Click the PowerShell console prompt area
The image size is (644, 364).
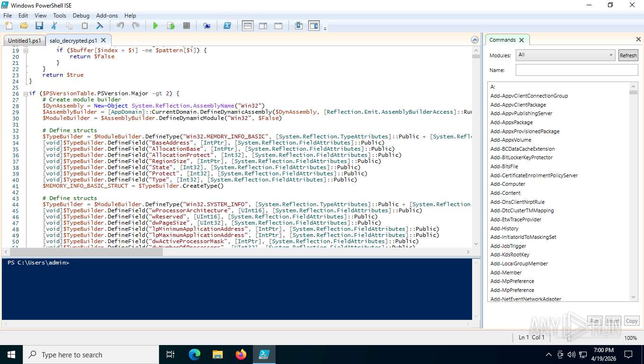(237, 289)
